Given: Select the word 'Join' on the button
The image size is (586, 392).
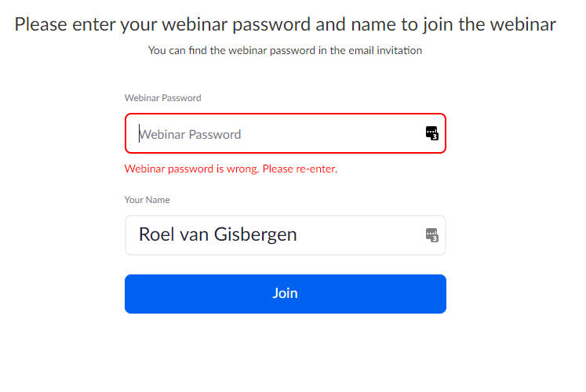Looking at the screenshot, I should [x=285, y=293].
